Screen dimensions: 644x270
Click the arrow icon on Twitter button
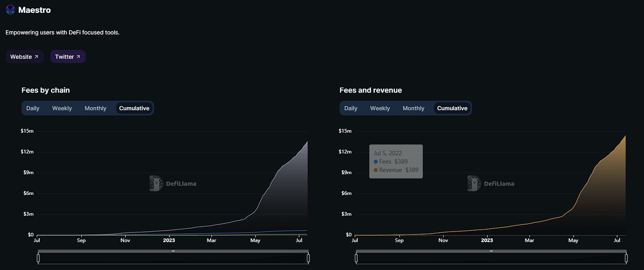coord(78,57)
